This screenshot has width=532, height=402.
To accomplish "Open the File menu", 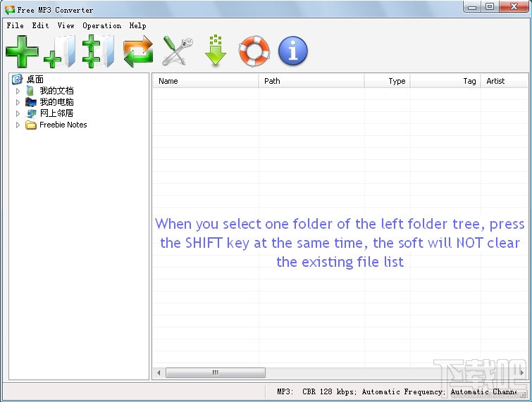I will (x=16, y=25).
